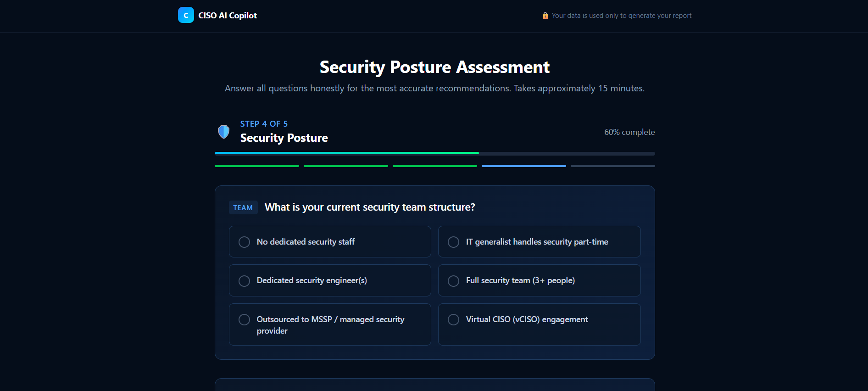Click the "Security Posture" step heading
The image size is (868, 391).
pos(284,138)
